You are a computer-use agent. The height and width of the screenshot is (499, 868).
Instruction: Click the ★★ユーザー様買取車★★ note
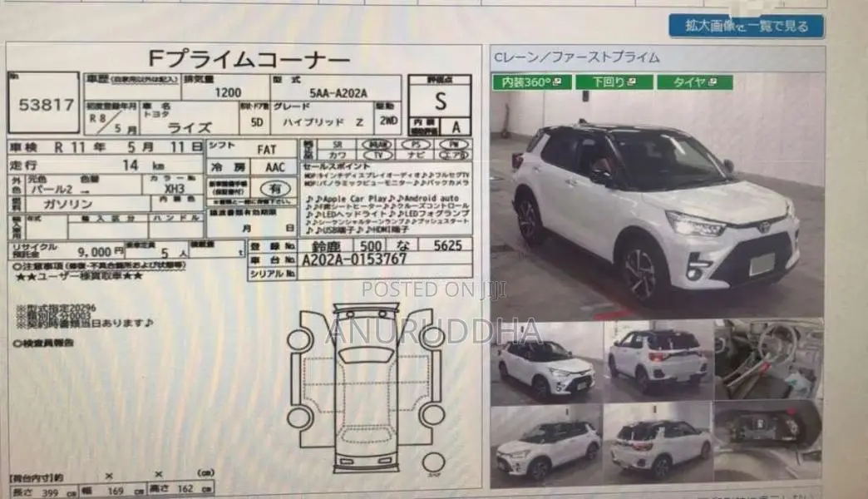click(78, 275)
